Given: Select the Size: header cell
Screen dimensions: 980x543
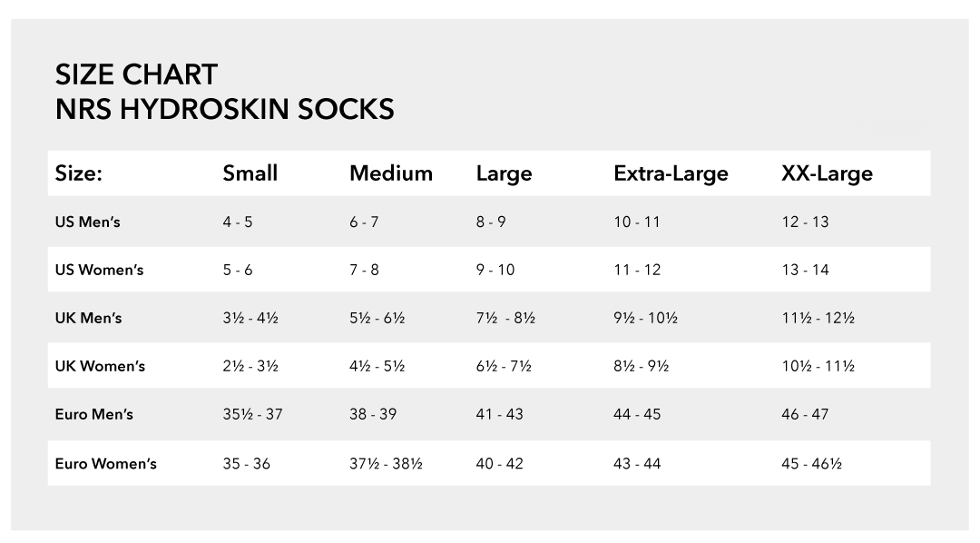Looking at the screenshot, I should (79, 173).
